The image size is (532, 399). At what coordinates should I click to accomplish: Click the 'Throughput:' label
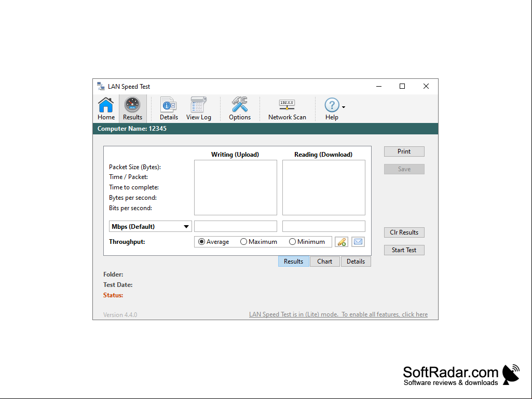[x=127, y=242]
